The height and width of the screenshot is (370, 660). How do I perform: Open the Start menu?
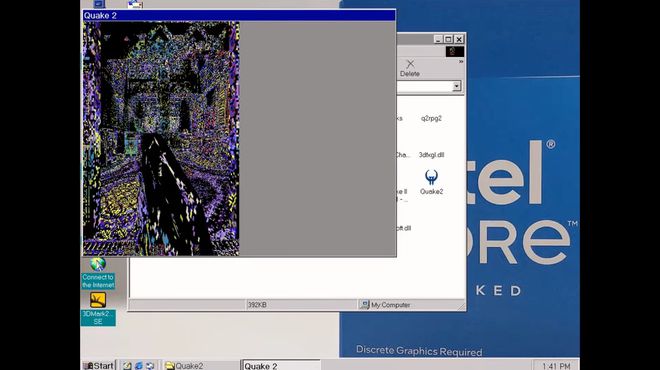99,365
